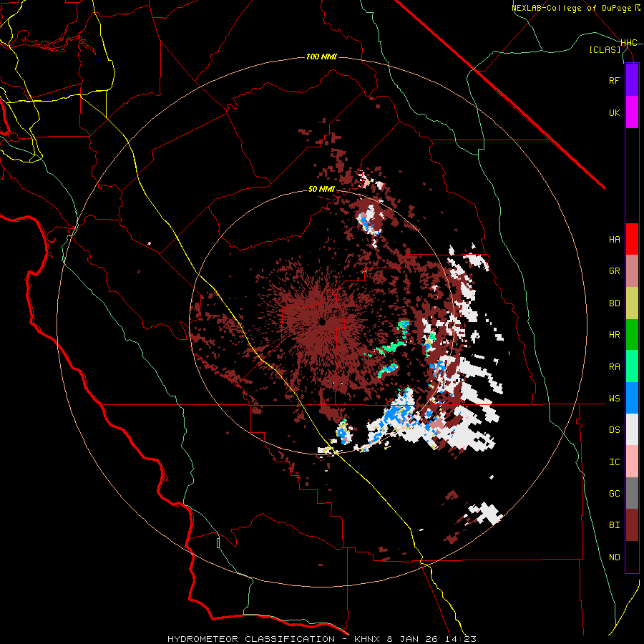Click the HA red legend swatch
Screen dimensions: 644x644
[x=632, y=239]
